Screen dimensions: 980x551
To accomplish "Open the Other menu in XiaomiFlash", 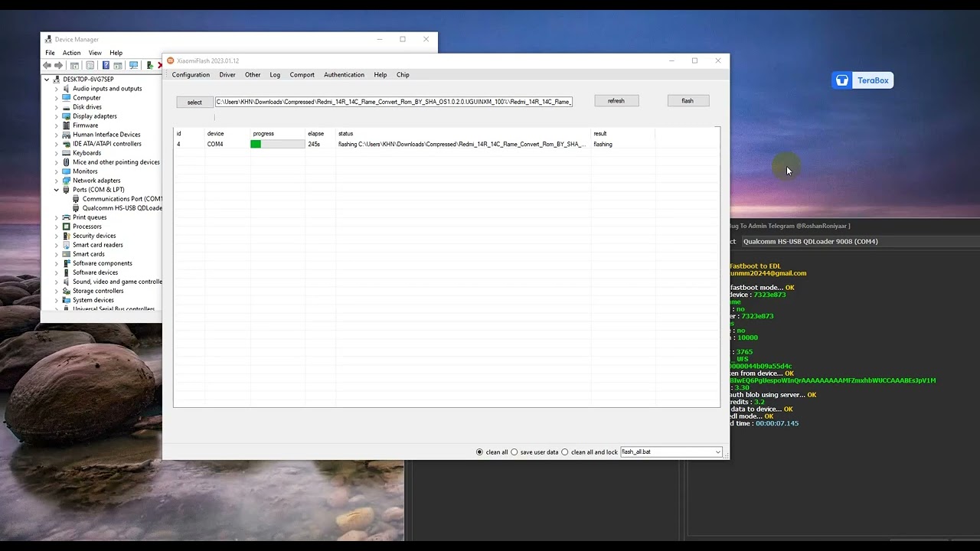I will pyautogui.click(x=253, y=75).
